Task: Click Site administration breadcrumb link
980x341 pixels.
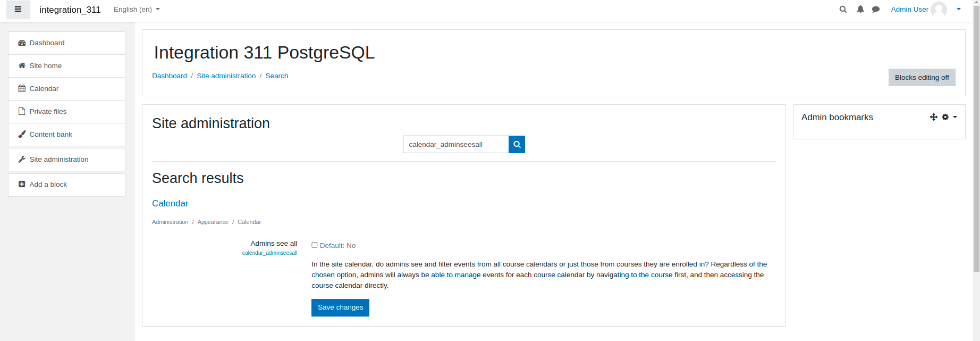Action: (x=226, y=76)
